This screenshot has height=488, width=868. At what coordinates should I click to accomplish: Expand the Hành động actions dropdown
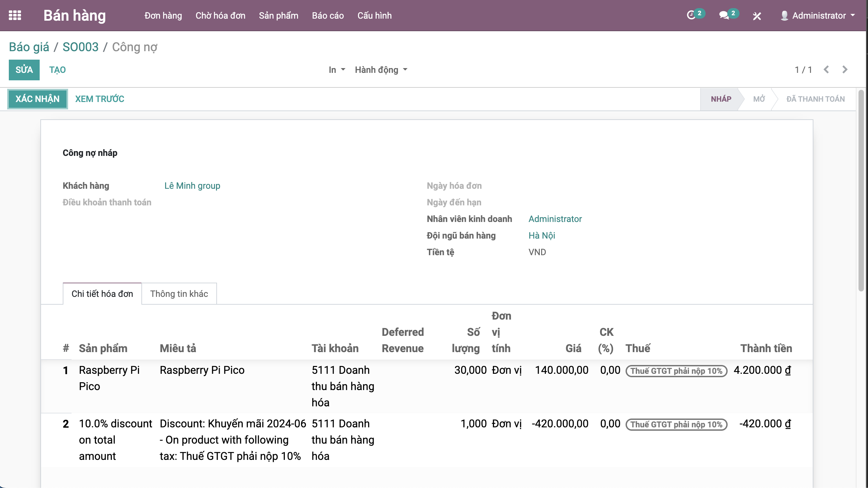(x=381, y=70)
